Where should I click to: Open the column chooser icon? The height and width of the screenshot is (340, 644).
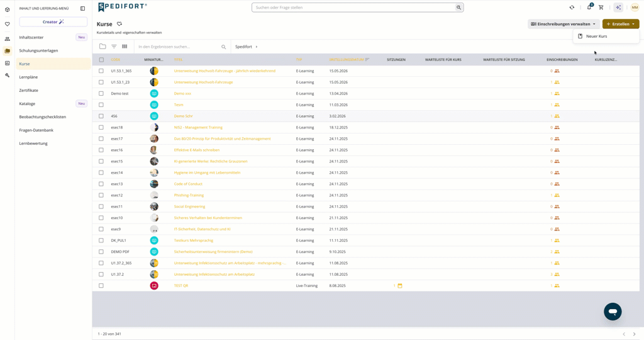[x=125, y=47]
